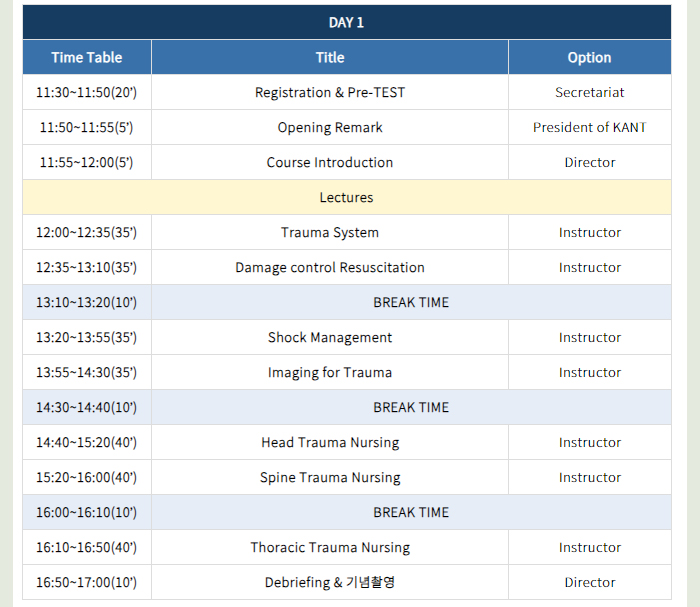Viewport: 700px width, 607px height.
Task: Click Spine Trauma Nursing title cell
Action: 330,477
